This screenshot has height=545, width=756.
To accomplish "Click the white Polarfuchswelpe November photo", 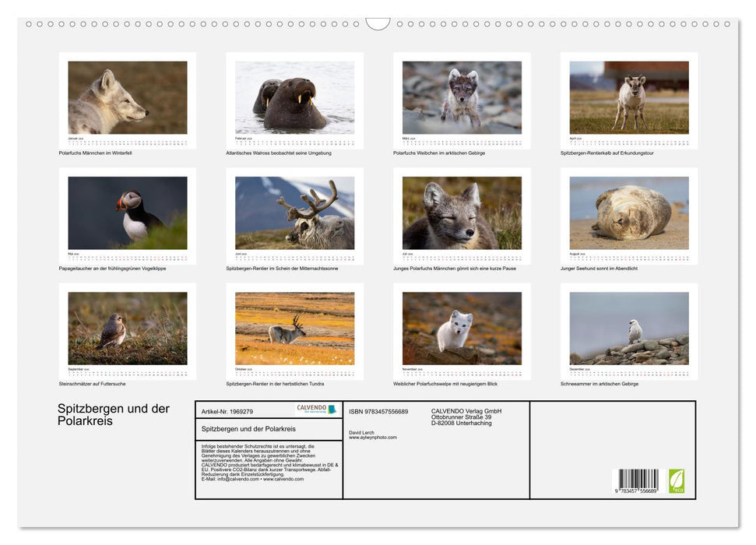I will point(462,329).
